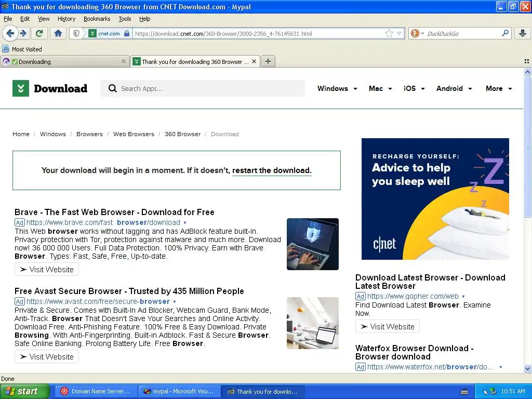The width and height of the screenshot is (532, 399).
Task: Click the search magnifier in browser search box
Action: [505, 33]
